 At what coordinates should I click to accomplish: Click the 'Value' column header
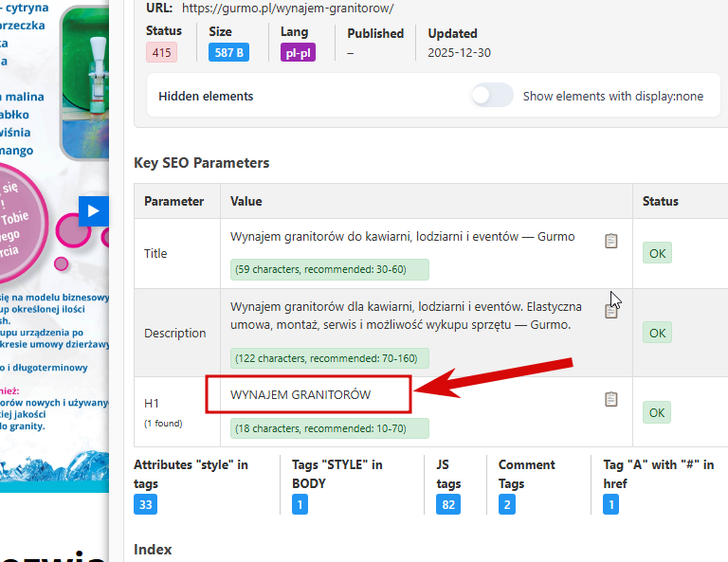[246, 201]
